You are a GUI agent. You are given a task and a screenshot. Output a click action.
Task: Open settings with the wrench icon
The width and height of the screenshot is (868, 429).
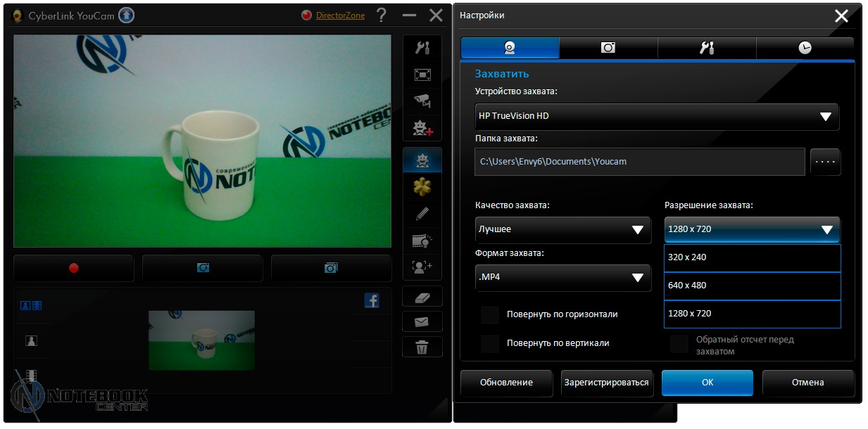(x=422, y=48)
